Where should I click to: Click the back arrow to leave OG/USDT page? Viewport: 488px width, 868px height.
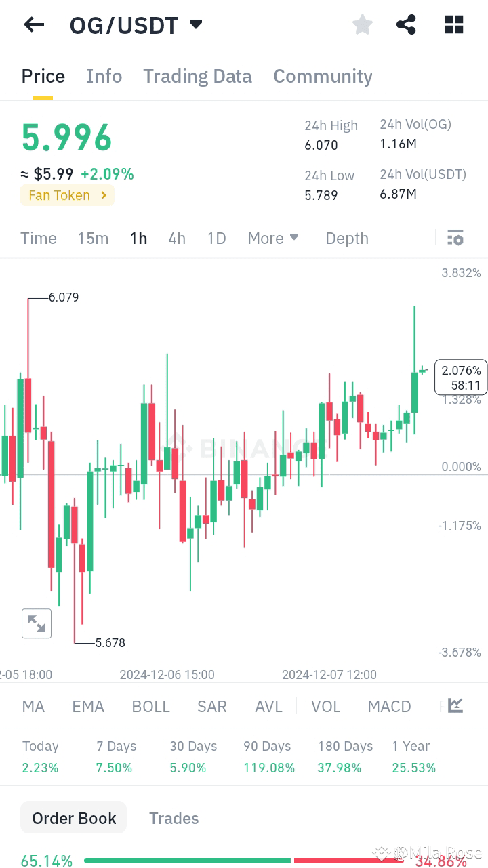[33, 24]
